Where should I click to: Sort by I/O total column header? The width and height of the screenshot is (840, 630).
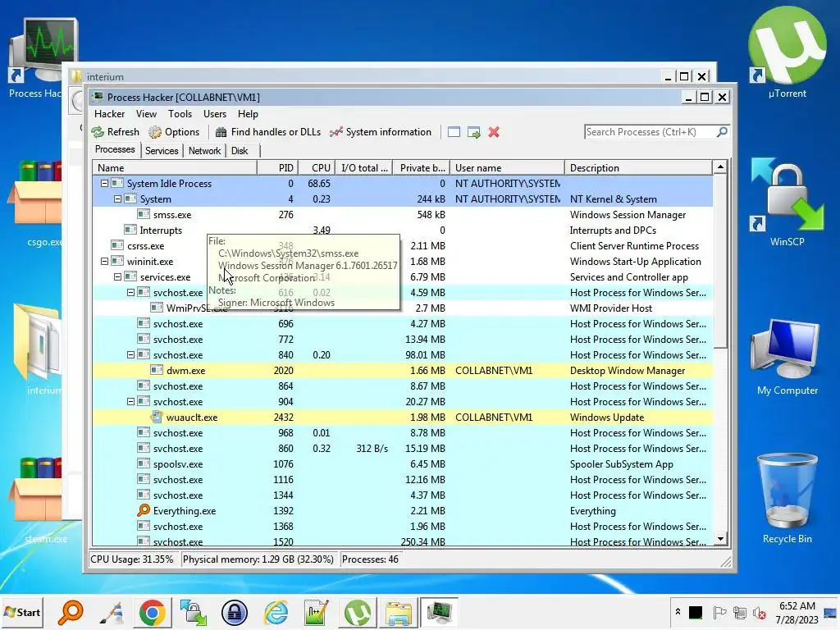point(363,167)
